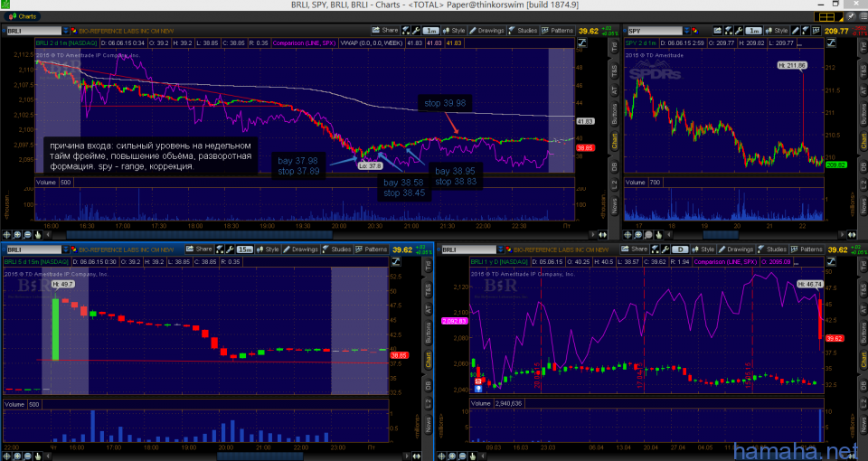Open Drawings in BRLI 15m chart

tap(299, 249)
